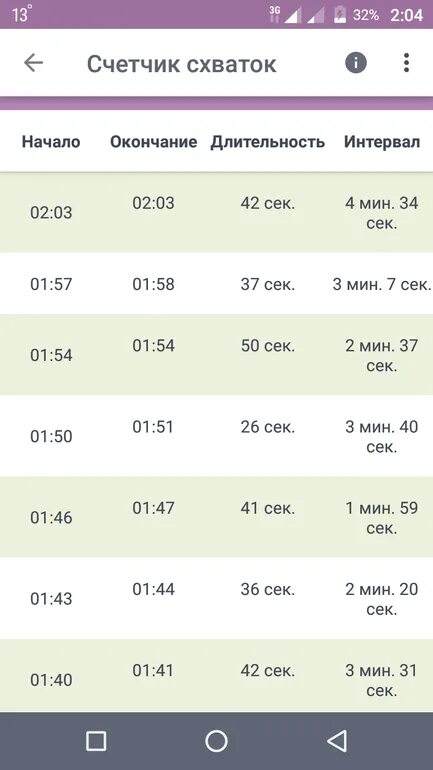The height and width of the screenshot is (770, 433).
Task: Tap the Счетчик схваток title
Action: pyautogui.click(x=182, y=64)
